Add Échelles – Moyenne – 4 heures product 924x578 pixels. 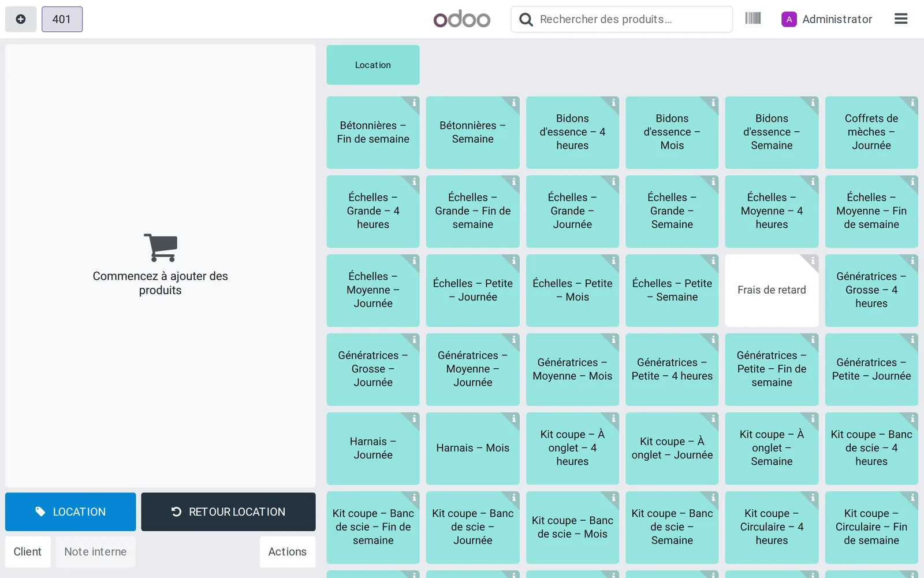click(x=772, y=212)
